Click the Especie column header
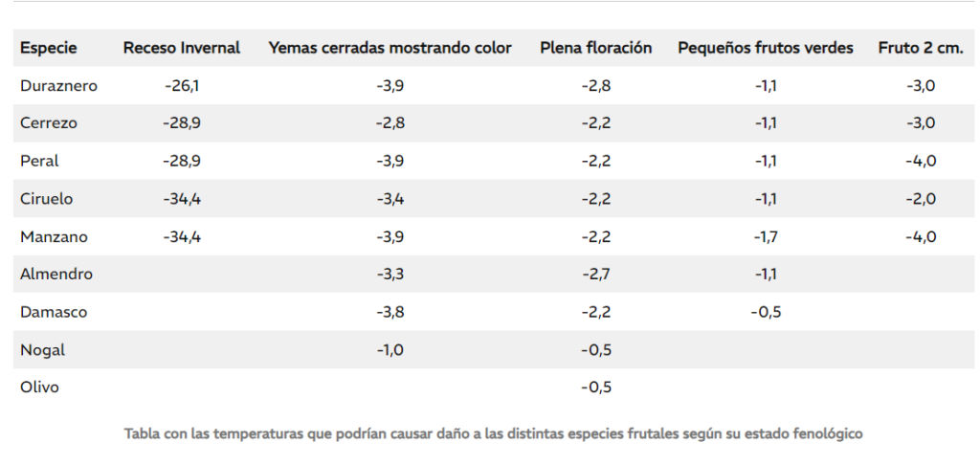This screenshot has width=980, height=464. tap(49, 48)
